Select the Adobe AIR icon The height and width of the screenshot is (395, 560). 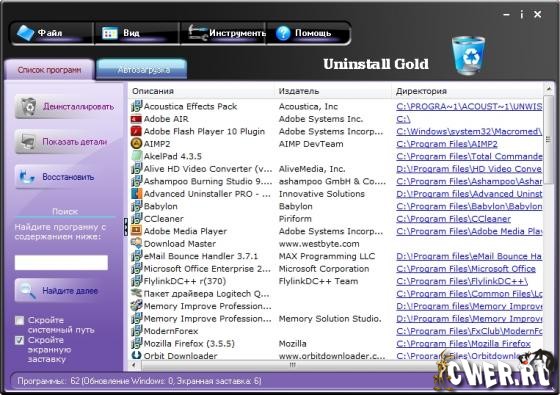click(x=136, y=119)
